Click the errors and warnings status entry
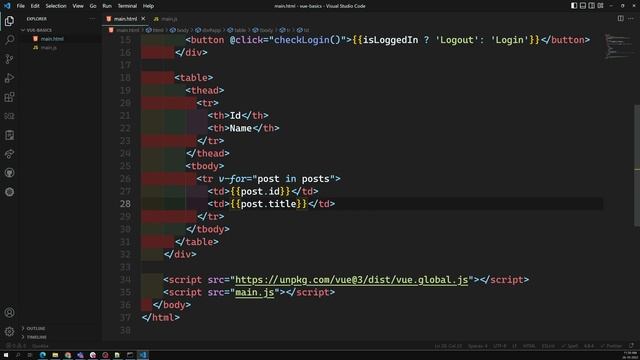The height and width of the screenshot is (360, 640). pyautogui.click(x=16, y=346)
